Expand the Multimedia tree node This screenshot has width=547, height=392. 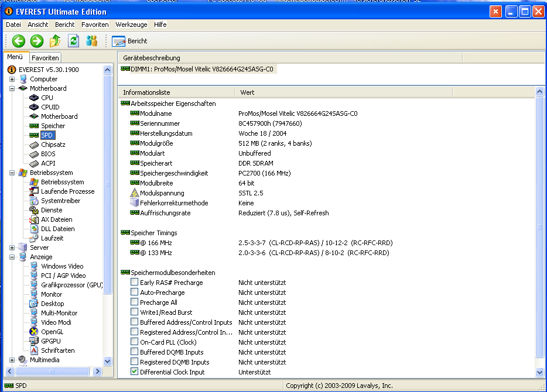click(x=12, y=360)
